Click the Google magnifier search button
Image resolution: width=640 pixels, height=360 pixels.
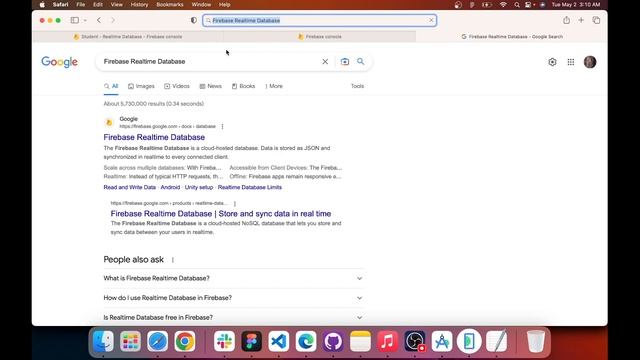point(360,61)
